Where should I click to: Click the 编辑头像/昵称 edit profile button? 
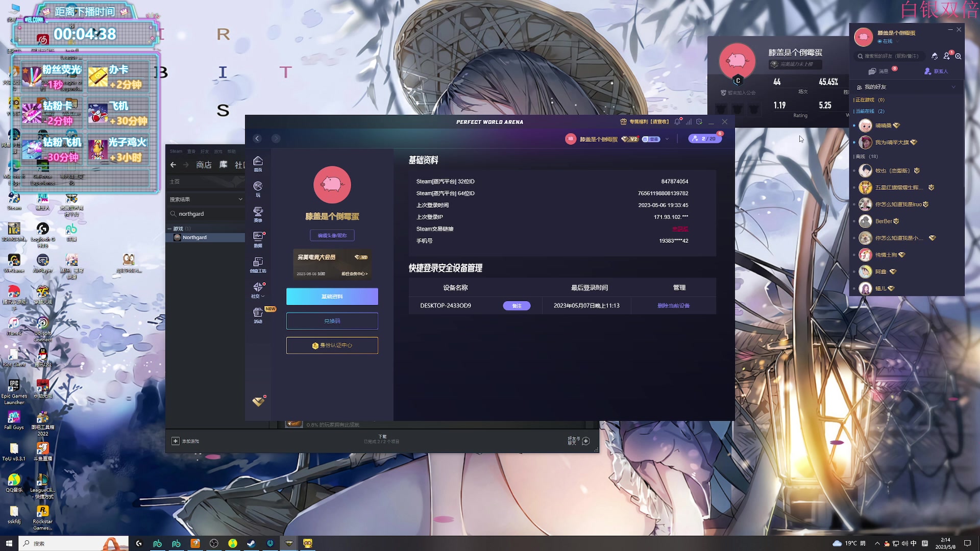click(x=332, y=235)
